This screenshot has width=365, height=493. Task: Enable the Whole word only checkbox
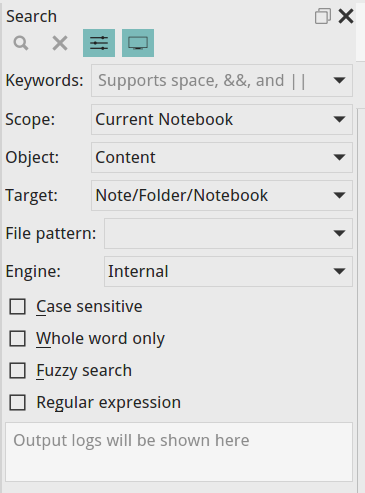(17, 339)
